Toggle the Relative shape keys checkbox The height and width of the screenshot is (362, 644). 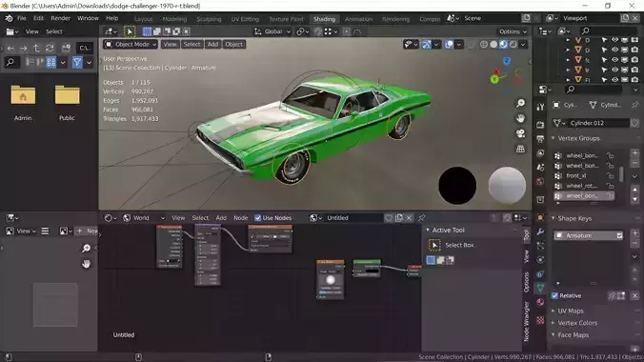point(554,296)
